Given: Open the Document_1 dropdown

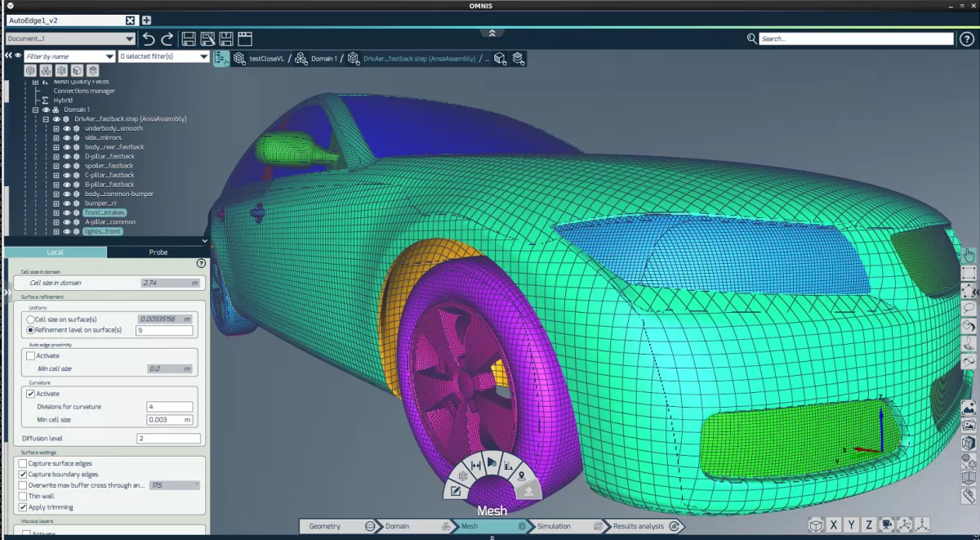Looking at the screenshot, I should coord(130,38).
